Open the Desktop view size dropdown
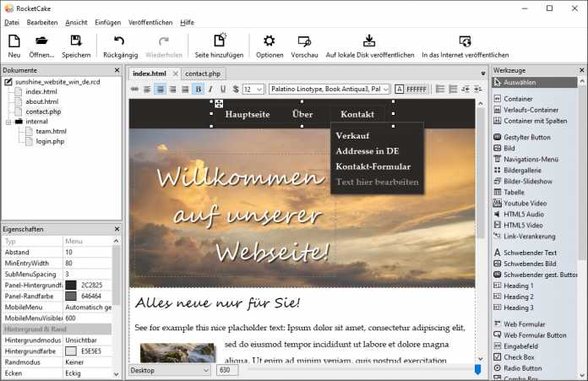The width and height of the screenshot is (588, 381). pos(170,370)
